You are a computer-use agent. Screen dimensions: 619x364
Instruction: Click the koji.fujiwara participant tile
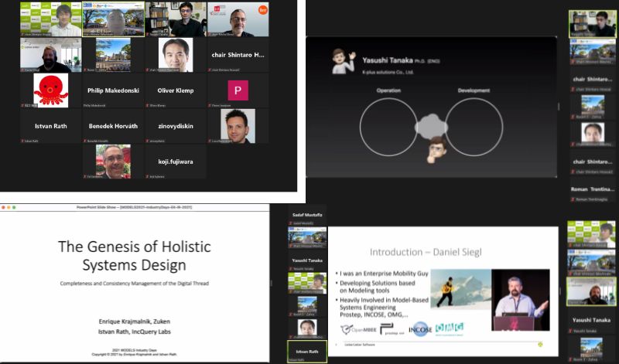176,162
